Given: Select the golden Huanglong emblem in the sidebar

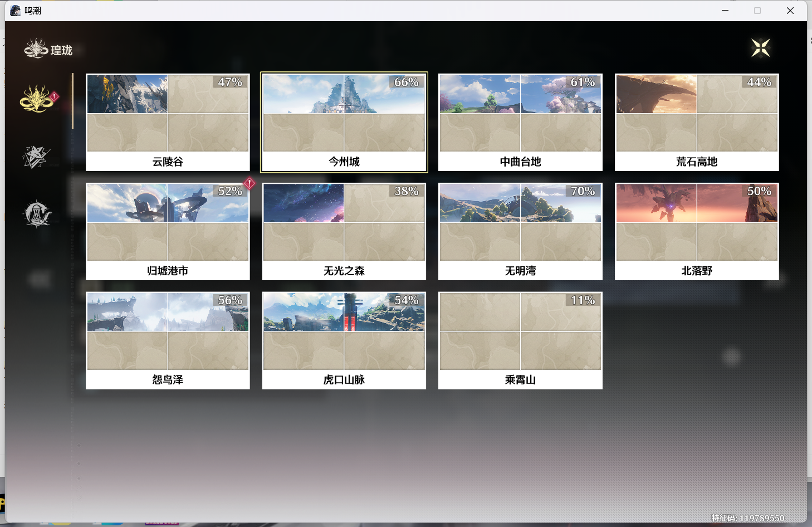Looking at the screenshot, I should [37, 99].
